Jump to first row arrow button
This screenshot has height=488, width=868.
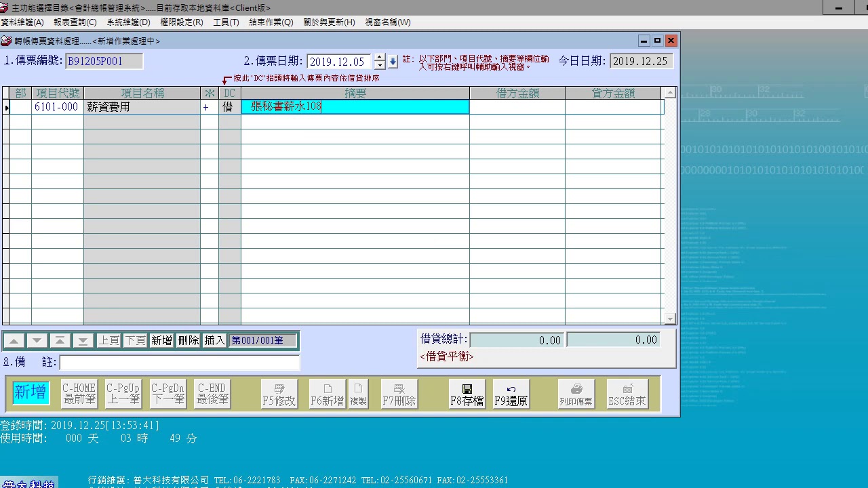(60, 340)
